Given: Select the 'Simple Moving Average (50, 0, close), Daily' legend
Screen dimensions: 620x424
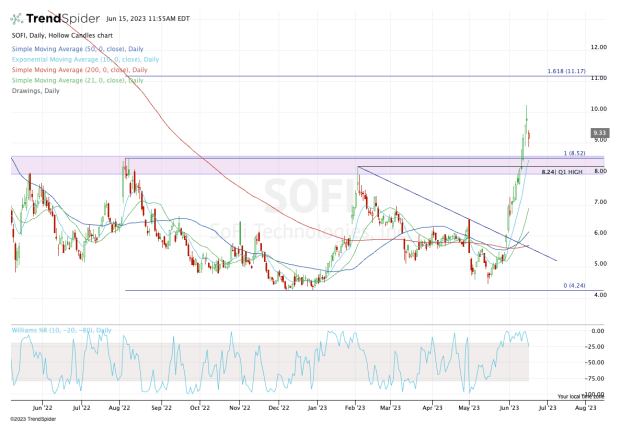Looking at the screenshot, I should (78, 49).
